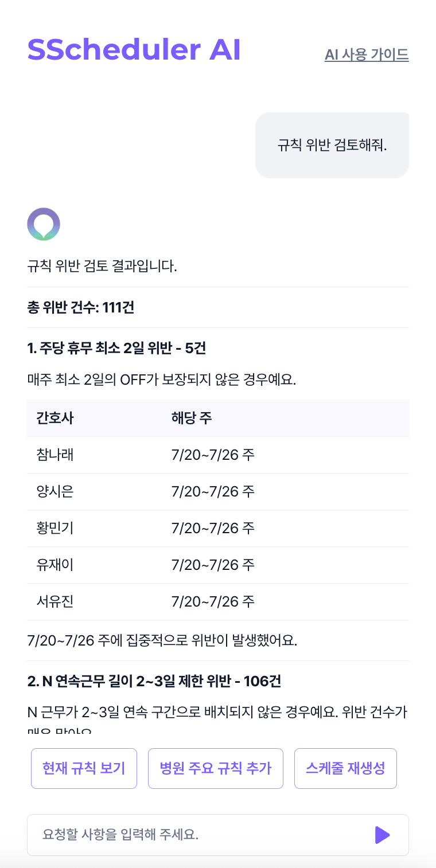Click the user message bubble 규칙 위반 검토해줘

pos(332,145)
